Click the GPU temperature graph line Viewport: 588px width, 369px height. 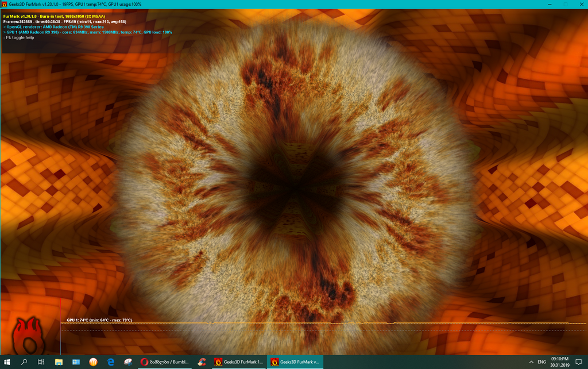click(287, 324)
